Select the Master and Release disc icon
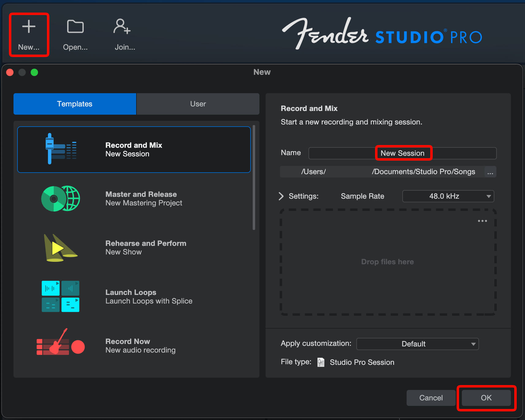 pyautogui.click(x=61, y=198)
